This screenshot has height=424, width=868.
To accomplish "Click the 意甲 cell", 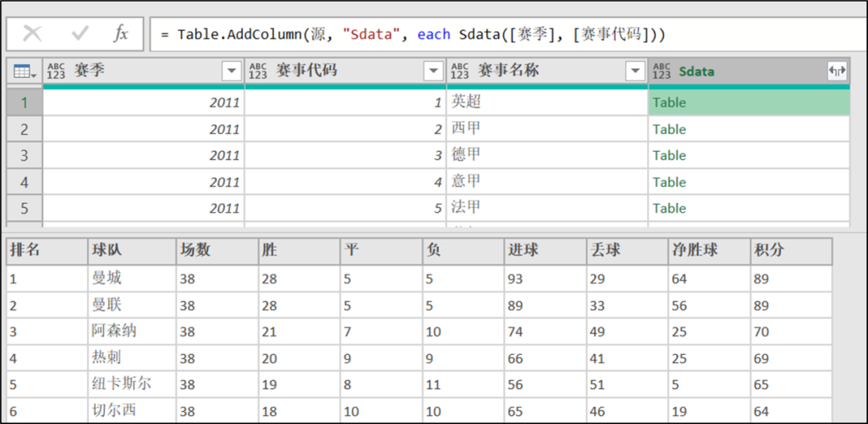I will 547,181.
